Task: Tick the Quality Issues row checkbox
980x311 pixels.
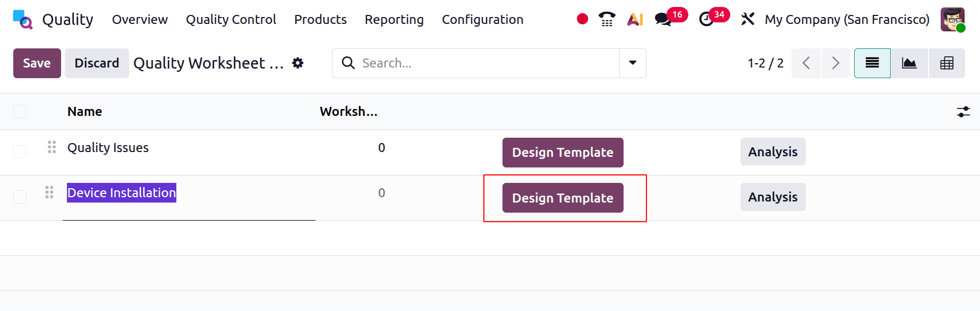Action: [20, 152]
